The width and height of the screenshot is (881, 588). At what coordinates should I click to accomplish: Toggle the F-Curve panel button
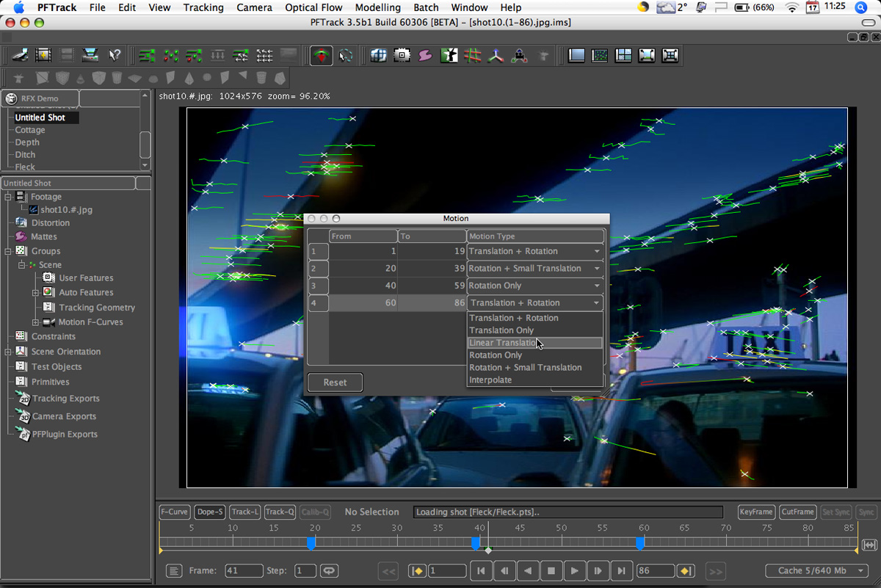175,512
